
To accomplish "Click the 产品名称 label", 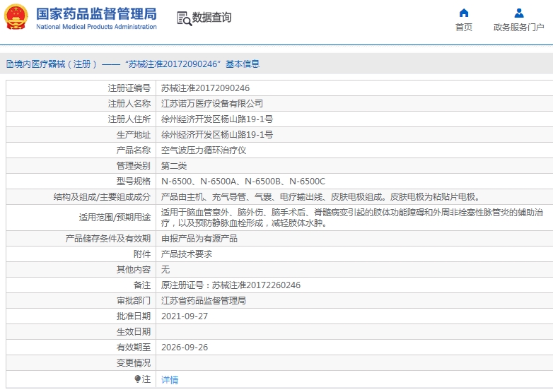I will click(134, 150).
